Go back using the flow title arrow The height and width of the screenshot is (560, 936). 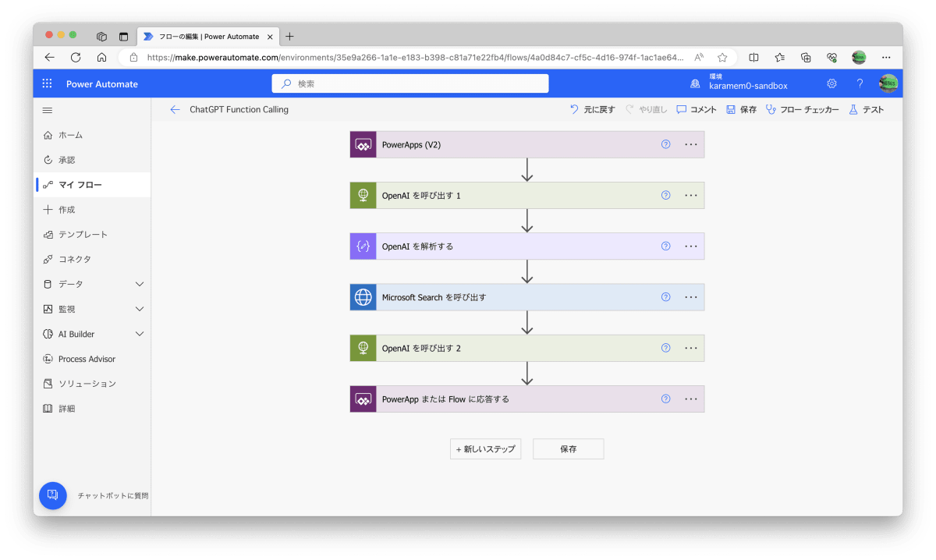[x=175, y=110]
